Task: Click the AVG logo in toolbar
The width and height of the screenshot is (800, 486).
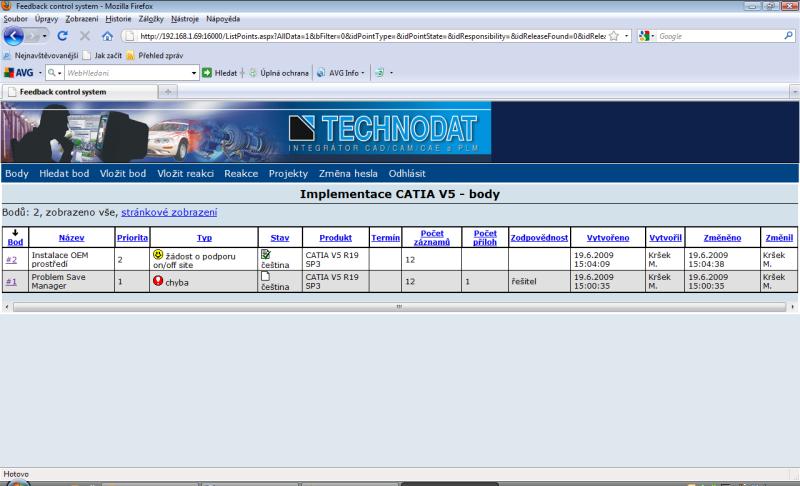Action: 18,73
